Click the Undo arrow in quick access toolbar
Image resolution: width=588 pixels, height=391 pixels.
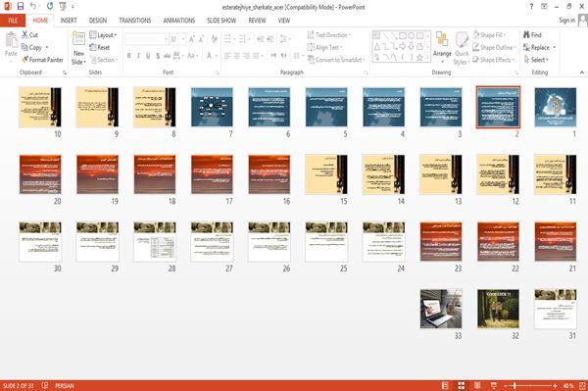[x=33, y=7]
